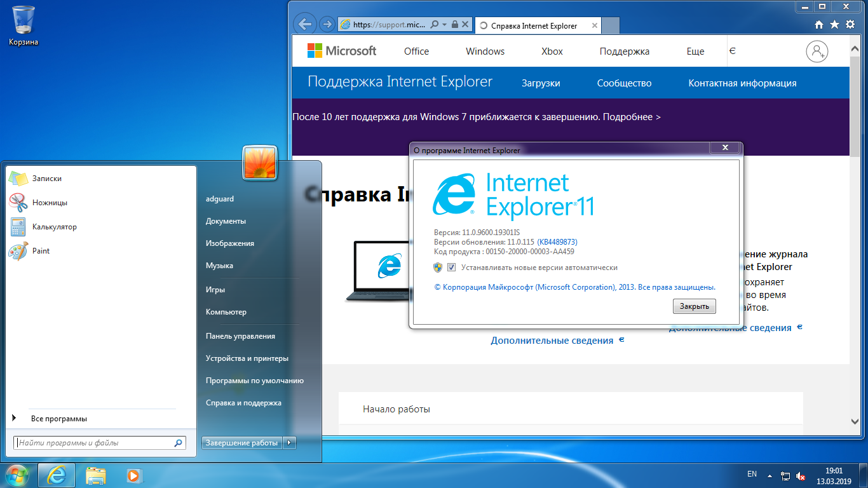This screenshot has height=488, width=868.
Task: Close the Справка Internet Explorer tab
Action: [x=595, y=26]
